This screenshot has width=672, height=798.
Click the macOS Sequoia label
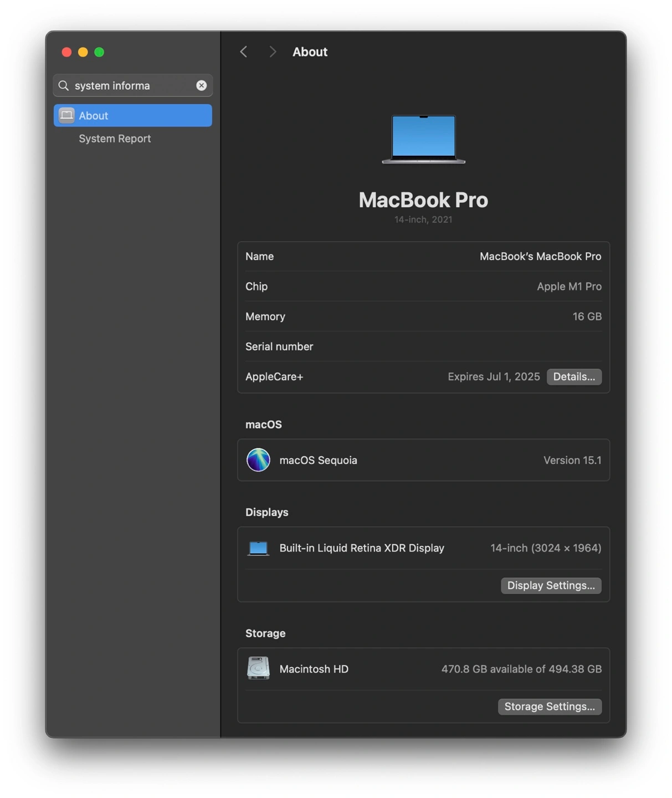pyautogui.click(x=318, y=460)
